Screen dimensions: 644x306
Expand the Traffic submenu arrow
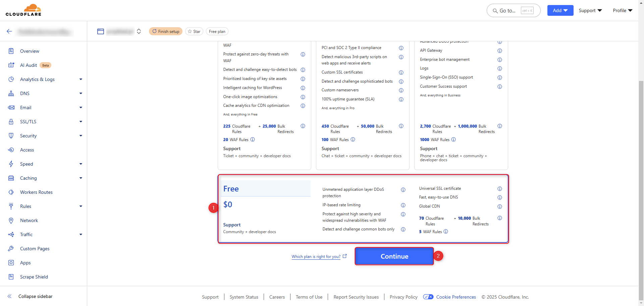[x=81, y=234]
